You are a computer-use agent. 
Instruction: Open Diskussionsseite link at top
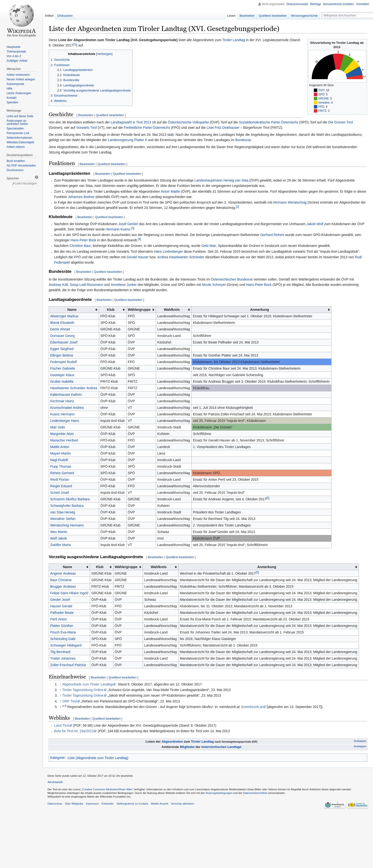tap(297, 4)
